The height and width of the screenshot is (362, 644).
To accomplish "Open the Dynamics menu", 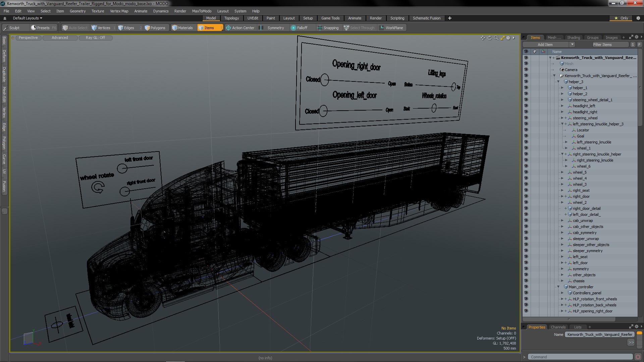I will point(161,11).
